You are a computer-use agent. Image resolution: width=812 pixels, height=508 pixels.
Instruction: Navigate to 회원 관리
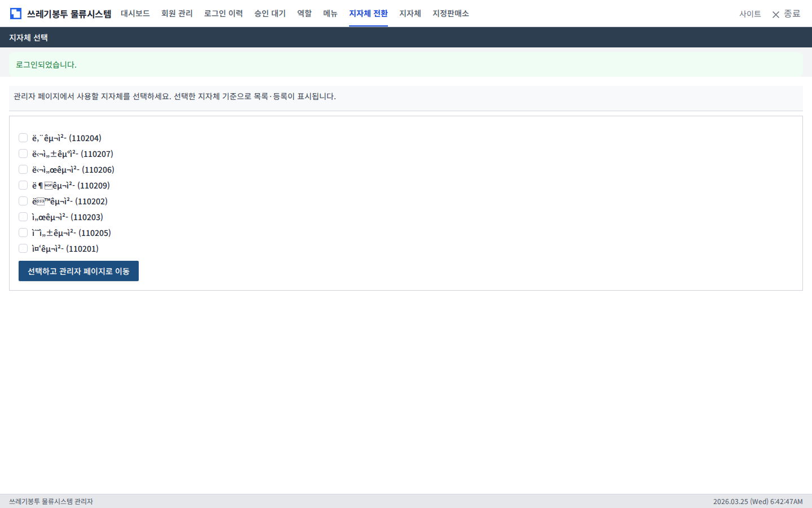176,14
